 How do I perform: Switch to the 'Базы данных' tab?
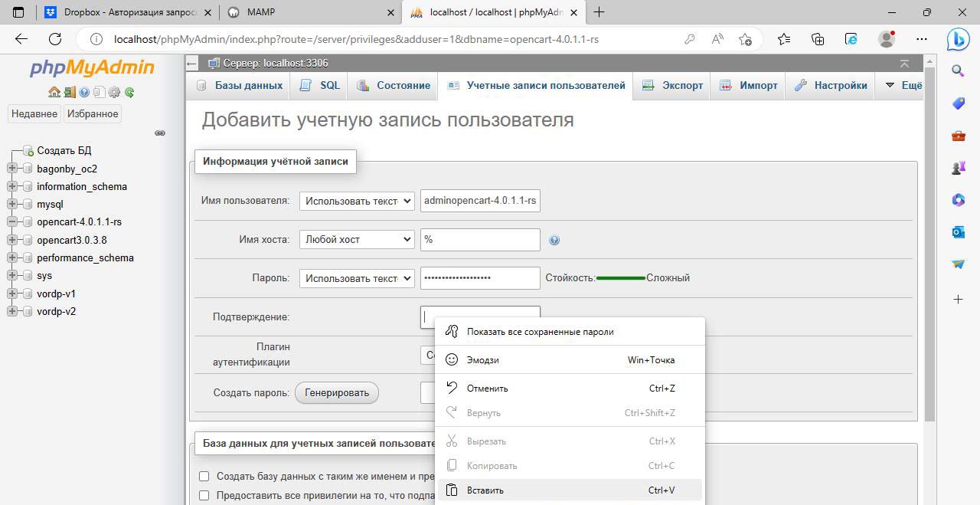click(x=239, y=86)
